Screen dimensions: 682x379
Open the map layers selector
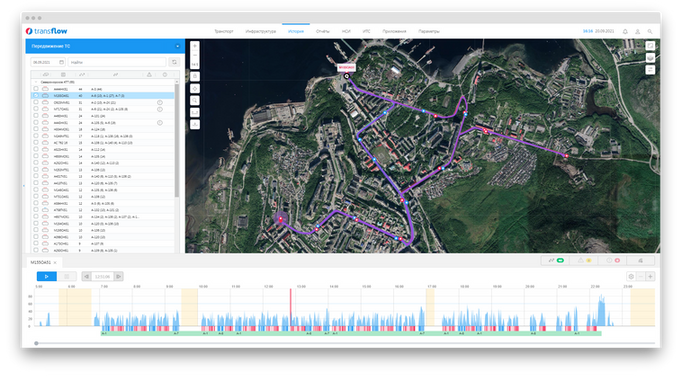(x=650, y=58)
